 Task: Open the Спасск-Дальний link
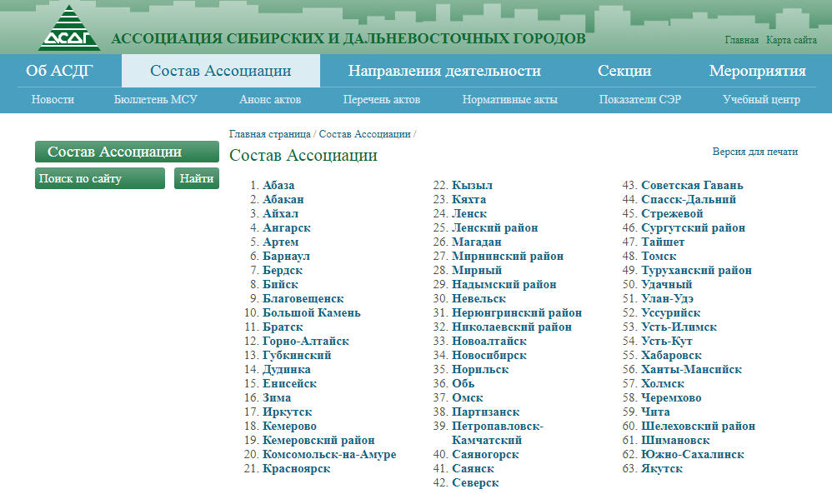point(689,200)
